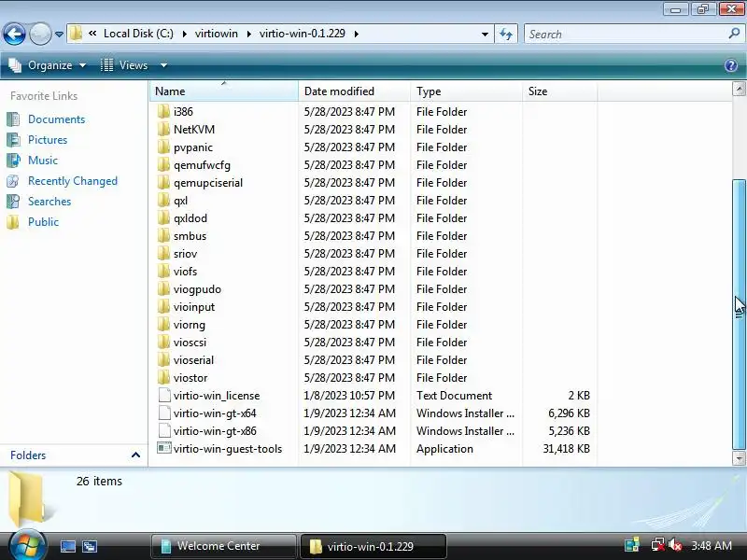This screenshot has width=747, height=560.
Task: Select the vioscsi folder icon
Action: tap(163, 342)
